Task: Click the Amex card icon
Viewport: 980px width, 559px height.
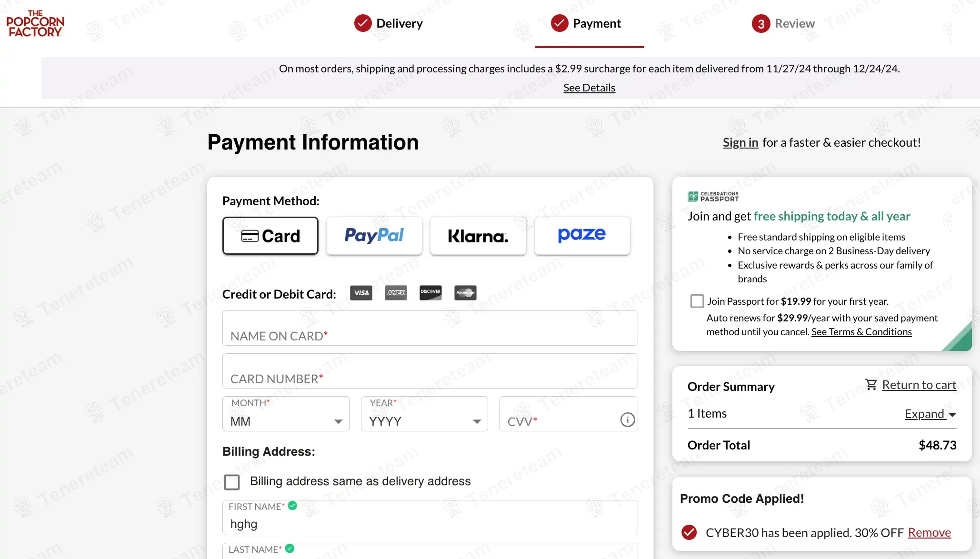Action: [x=396, y=293]
